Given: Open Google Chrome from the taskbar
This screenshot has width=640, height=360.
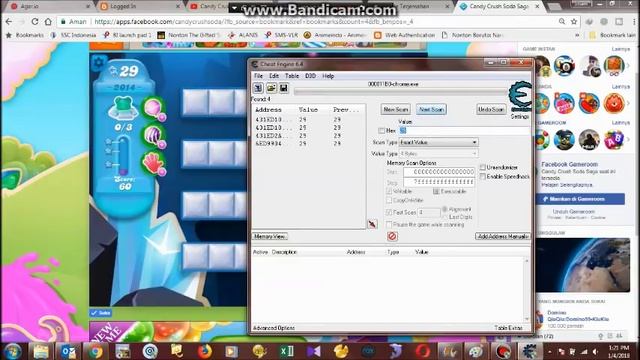Looking at the screenshot, I should [96, 351].
